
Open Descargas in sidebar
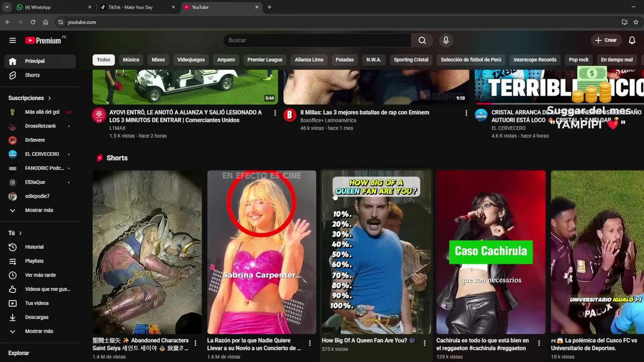40,317
